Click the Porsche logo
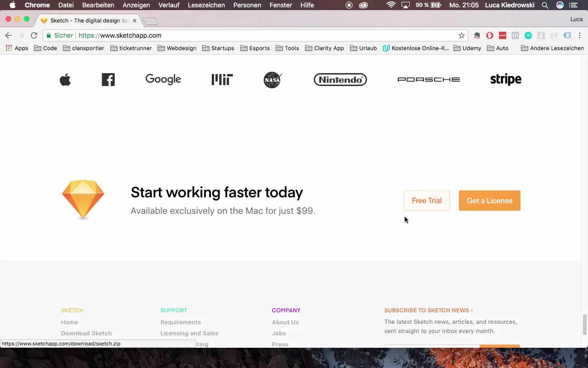The width and height of the screenshot is (588, 368). [x=429, y=80]
